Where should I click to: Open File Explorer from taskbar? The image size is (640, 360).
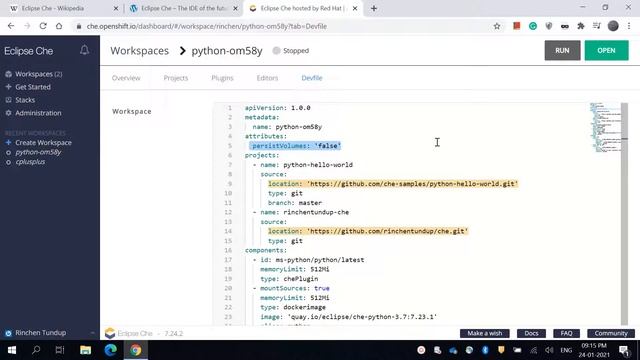point(85,350)
